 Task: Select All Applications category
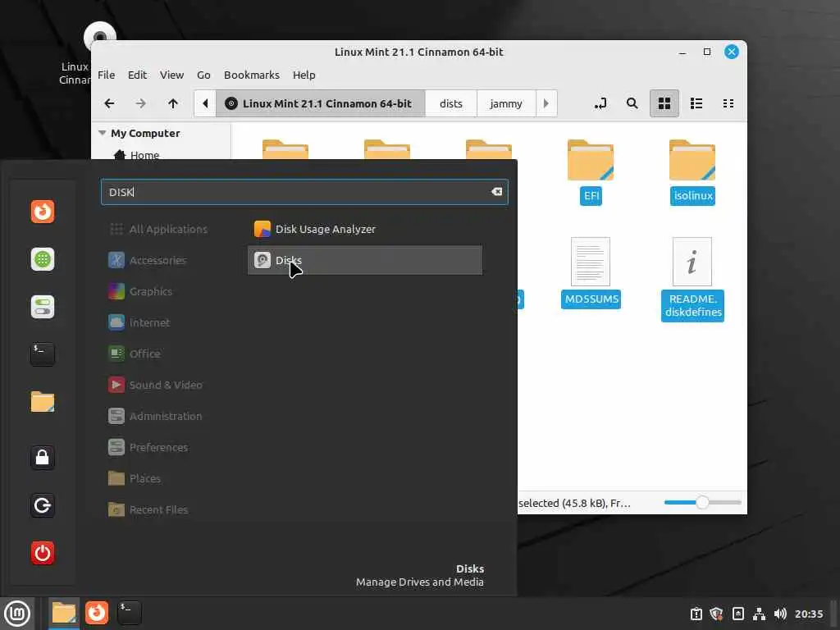(x=158, y=230)
